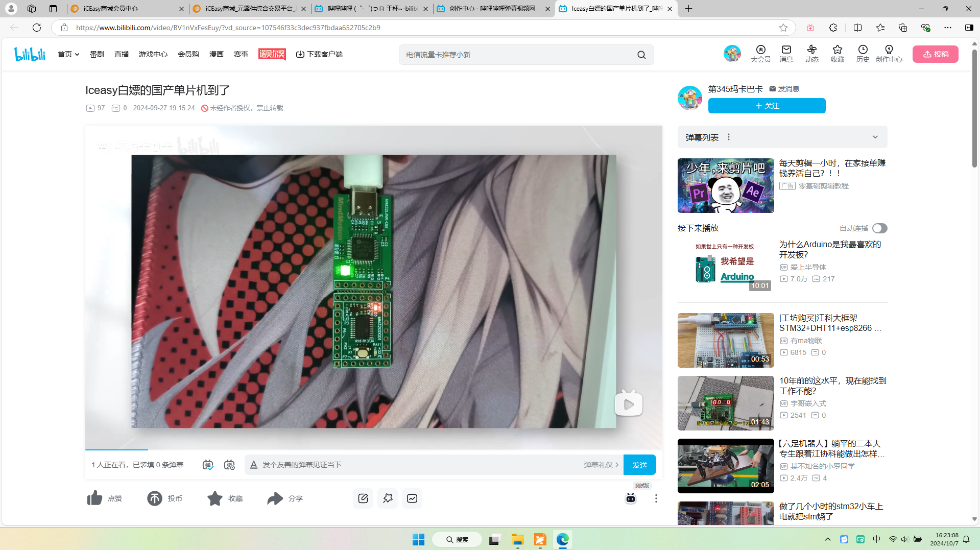
Task: Go to 直播 in the navigation bar
Action: [x=122, y=54]
